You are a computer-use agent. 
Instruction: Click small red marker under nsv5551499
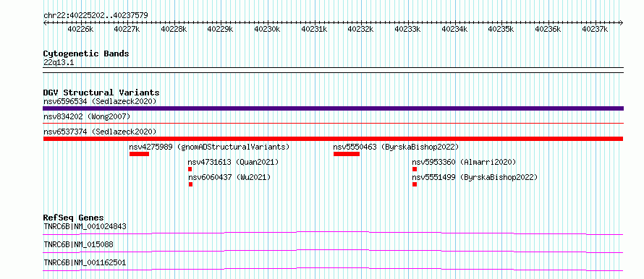(x=415, y=184)
